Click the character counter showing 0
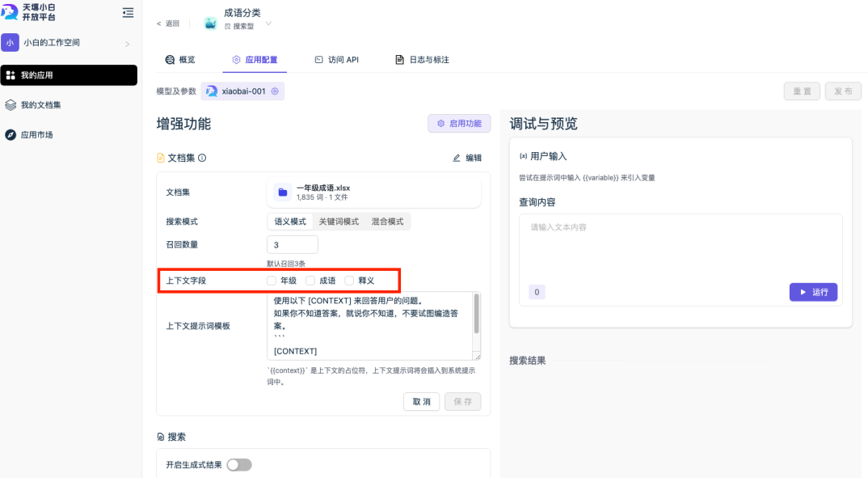 537,292
